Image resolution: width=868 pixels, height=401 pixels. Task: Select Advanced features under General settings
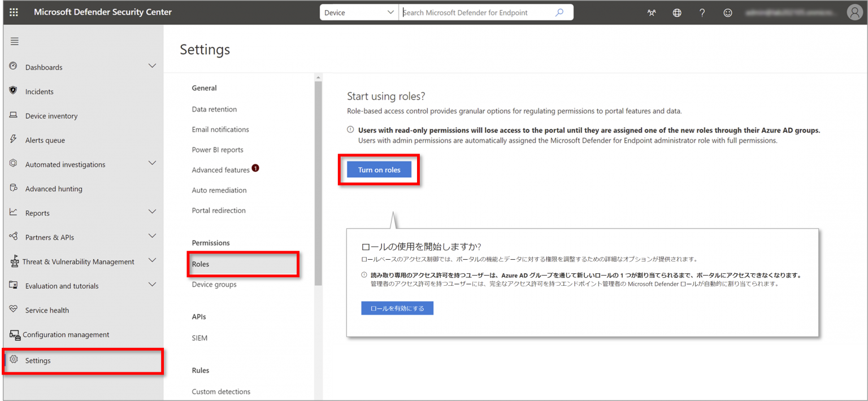[221, 169]
